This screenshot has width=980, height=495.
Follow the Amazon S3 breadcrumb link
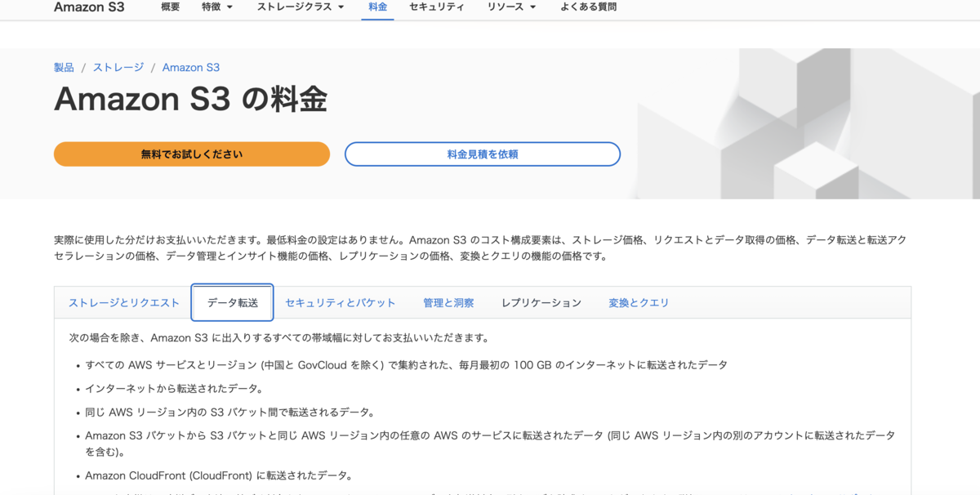(191, 67)
